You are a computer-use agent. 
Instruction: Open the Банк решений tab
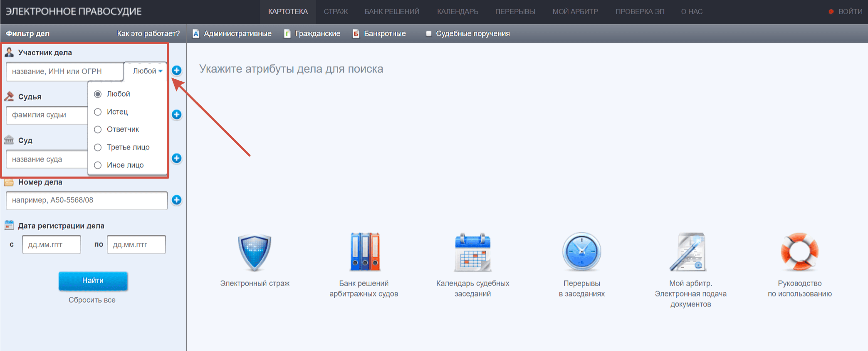pyautogui.click(x=392, y=12)
